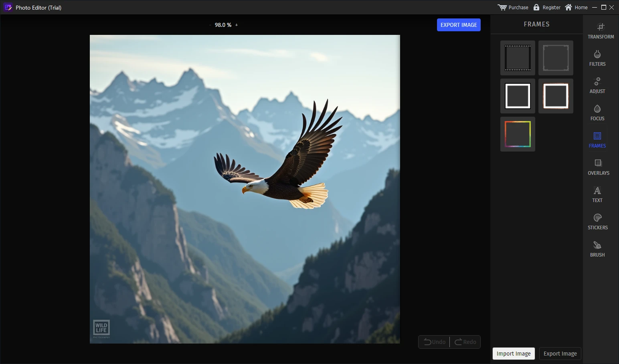Select the Focus tool
Screen dimensions: 619x364
597,113
